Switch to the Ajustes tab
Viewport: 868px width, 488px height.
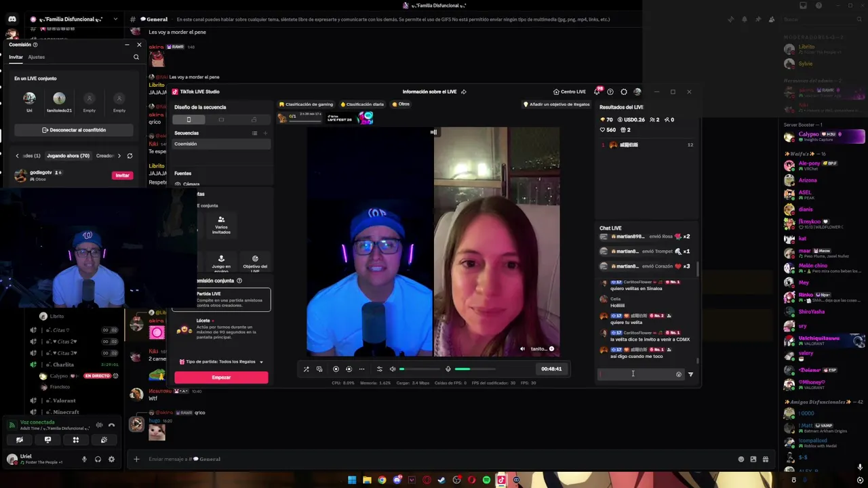pyautogui.click(x=37, y=57)
